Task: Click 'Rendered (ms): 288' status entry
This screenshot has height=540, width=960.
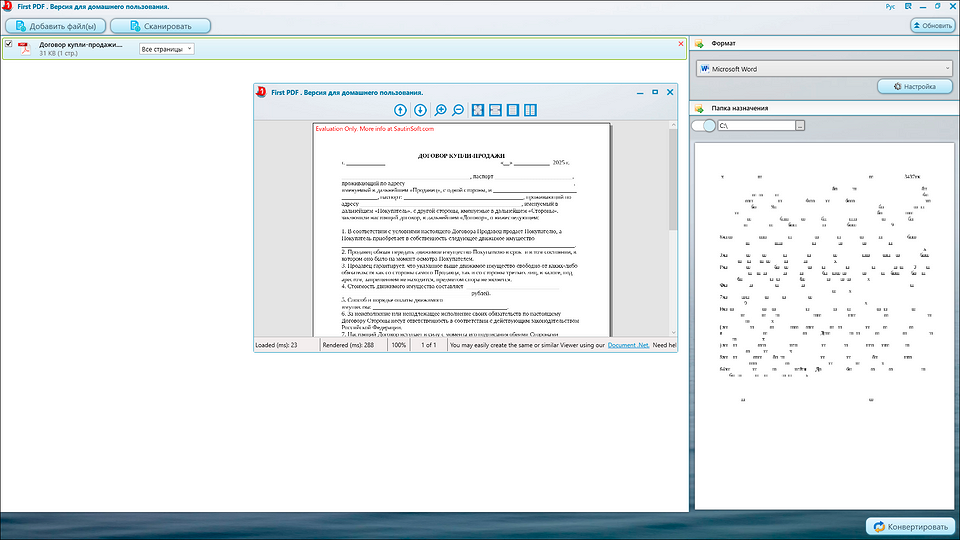Action: click(x=348, y=345)
